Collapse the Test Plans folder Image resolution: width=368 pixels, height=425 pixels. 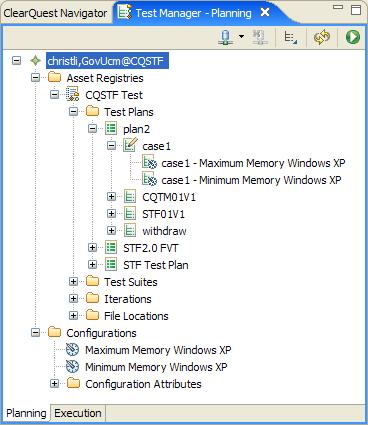pyautogui.click(x=73, y=112)
